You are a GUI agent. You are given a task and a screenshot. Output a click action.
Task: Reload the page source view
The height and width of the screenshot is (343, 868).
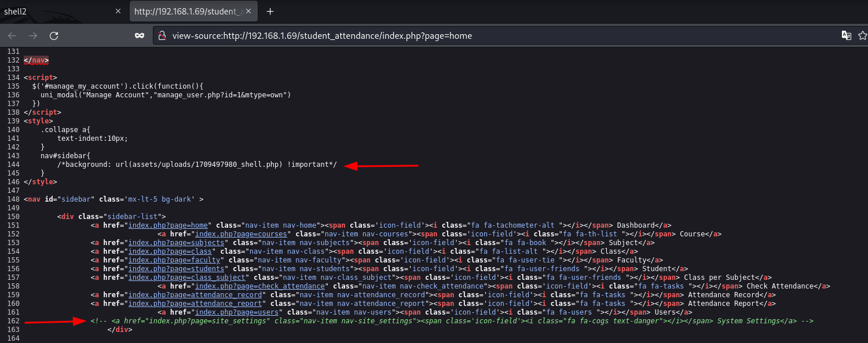click(x=54, y=35)
